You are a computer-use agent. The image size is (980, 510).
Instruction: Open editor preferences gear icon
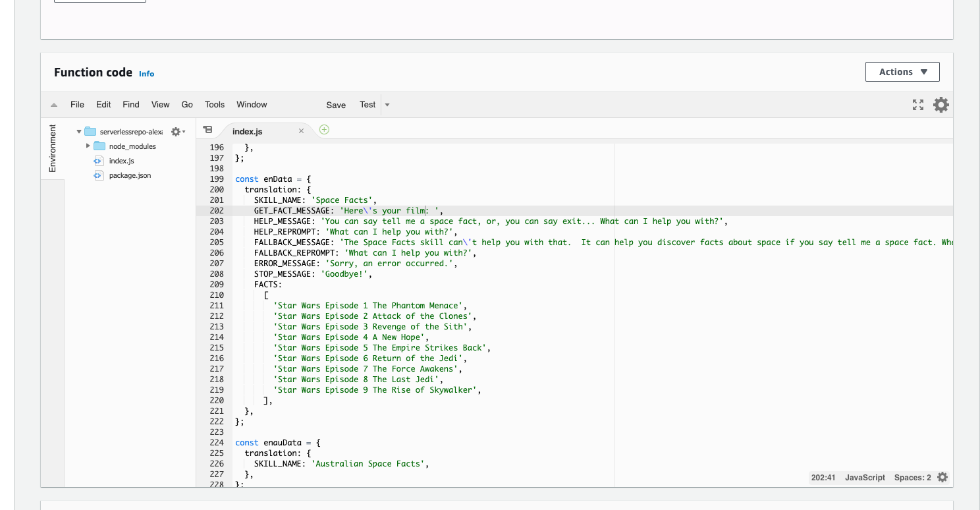[941, 104]
